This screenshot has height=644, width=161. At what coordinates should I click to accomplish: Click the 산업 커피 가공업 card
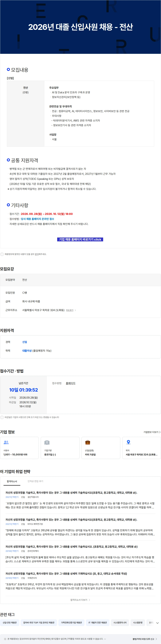101,448
